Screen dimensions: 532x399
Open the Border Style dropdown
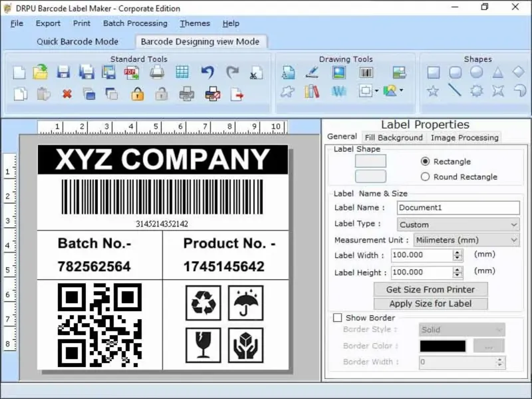(x=462, y=329)
